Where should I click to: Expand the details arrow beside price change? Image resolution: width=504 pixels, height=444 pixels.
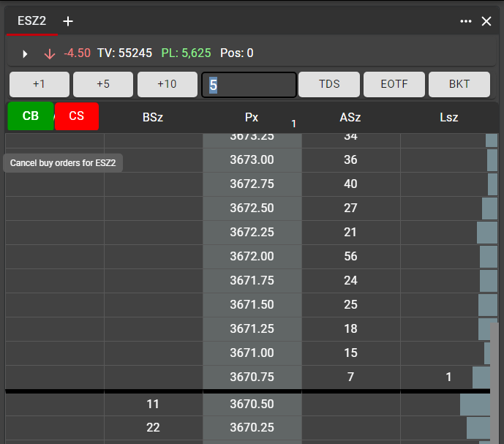coord(26,53)
